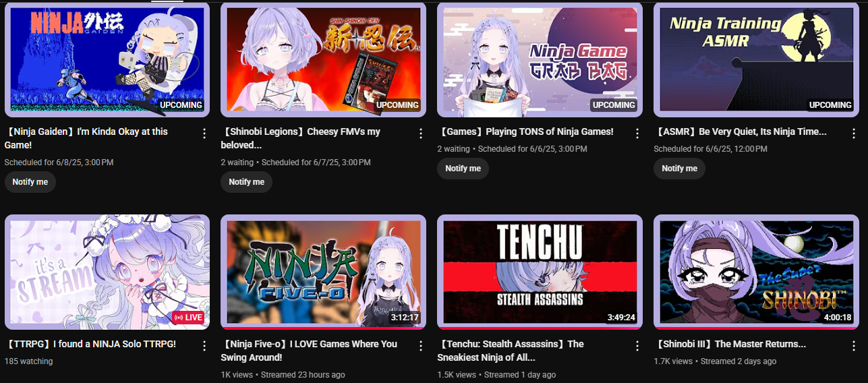Open the Ninja Training ASMR thumbnail
868x383 pixels.
tap(757, 59)
